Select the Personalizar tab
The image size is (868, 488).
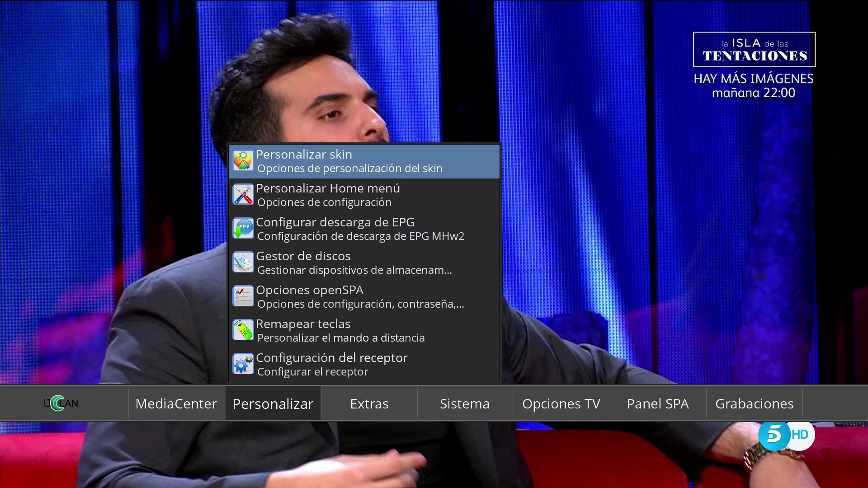coord(273,404)
